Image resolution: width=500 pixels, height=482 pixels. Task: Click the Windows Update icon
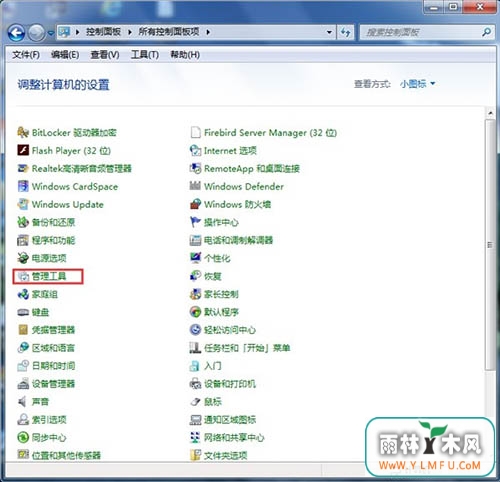[x=23, y=204]
